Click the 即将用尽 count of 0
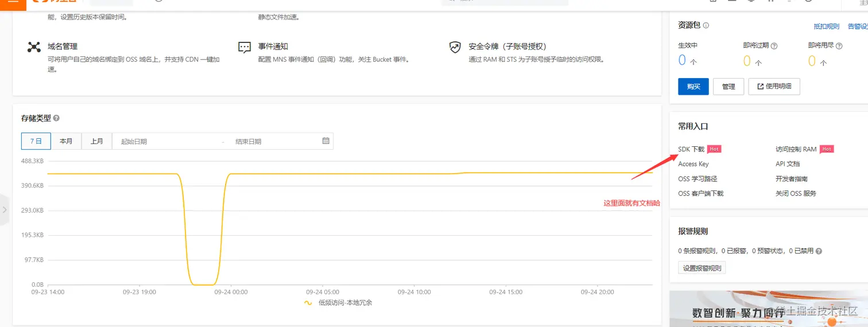Viewport: 868px width, 327px height. pyautogui.click(x=812, y=61)
